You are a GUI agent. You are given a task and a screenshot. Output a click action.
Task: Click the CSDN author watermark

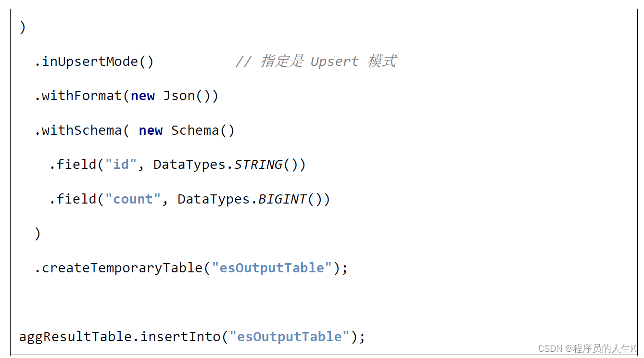587,348
